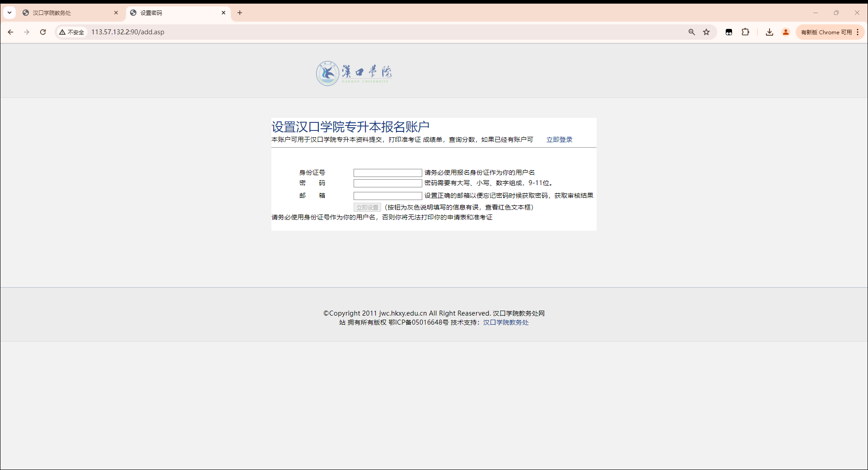
Task: Click the 身份证号 label
Action: tap(312, 172)
